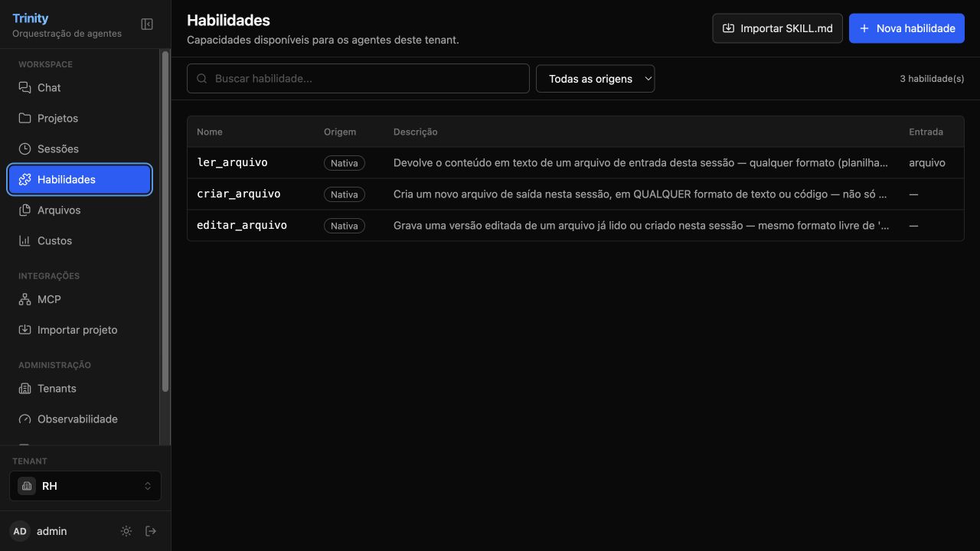
Task: Click the AD user avatar
Action: tap(20, 531)
